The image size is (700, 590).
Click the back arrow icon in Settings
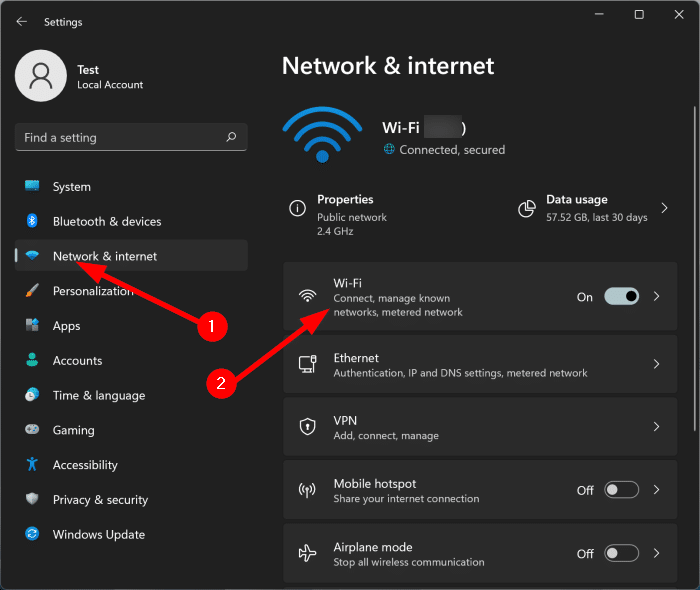click(x=21, y=21)
